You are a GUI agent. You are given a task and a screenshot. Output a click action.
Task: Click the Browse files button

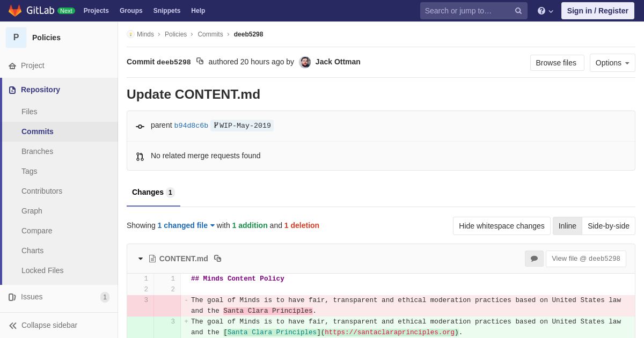click(557, 63)
